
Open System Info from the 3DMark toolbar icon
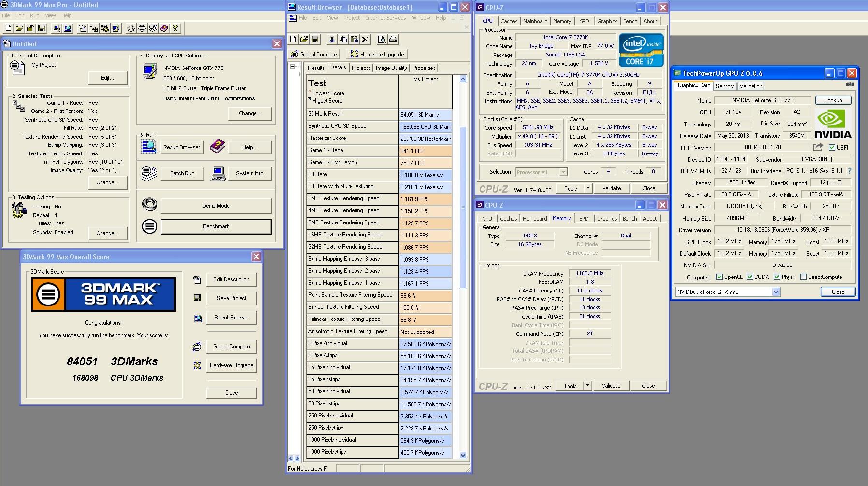57,28
